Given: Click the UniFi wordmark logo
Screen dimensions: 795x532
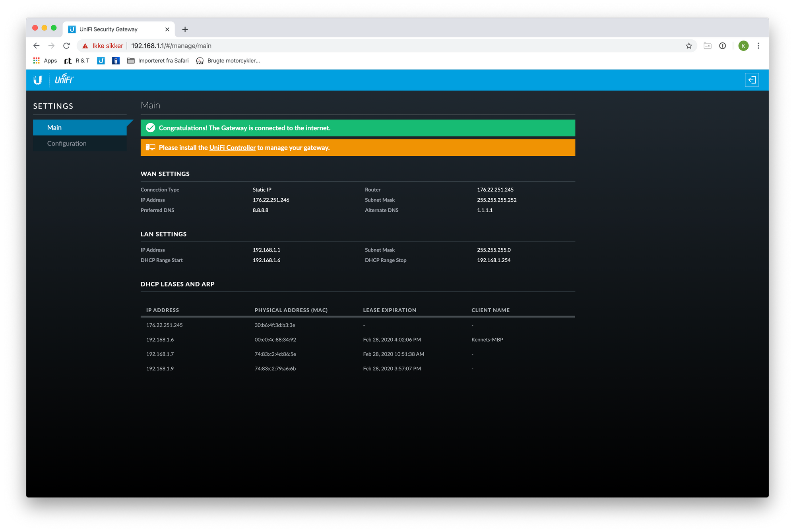Looking at the screenshot, I should tap(64, 79).
